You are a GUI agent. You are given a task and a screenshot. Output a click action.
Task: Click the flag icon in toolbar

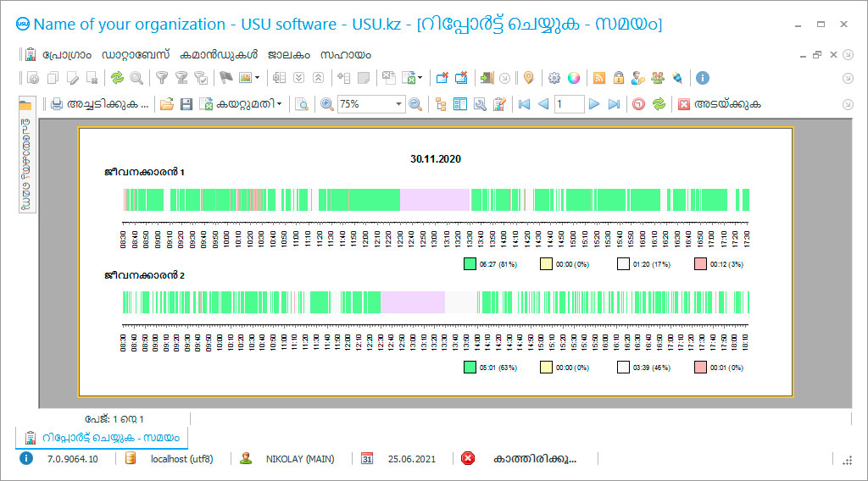tap(225, 78)
